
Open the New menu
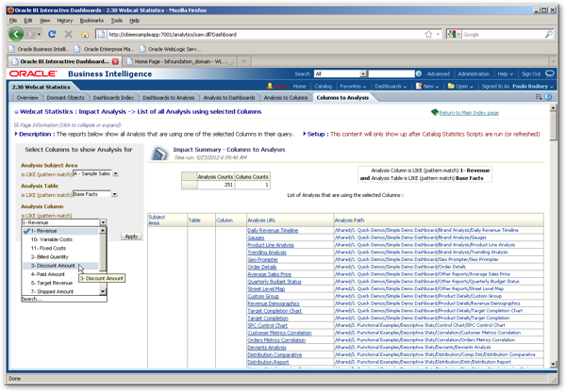[427, 87]
